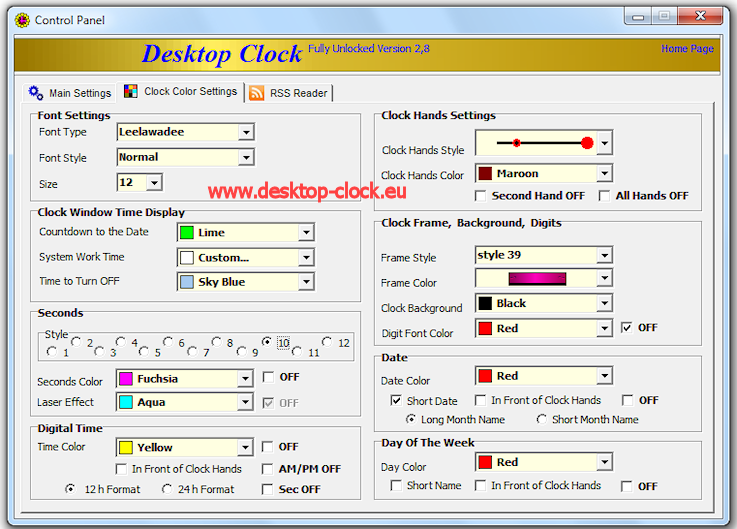Expand the Clock Hands Color dropdown
This screenshot has width=737, height=529.
pos(604,174)
